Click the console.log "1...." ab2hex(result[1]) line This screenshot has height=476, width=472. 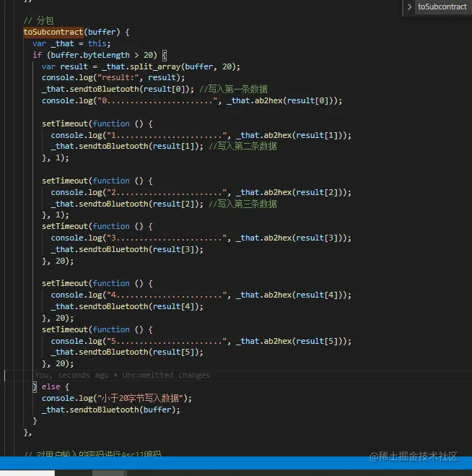tap(201, 135)
